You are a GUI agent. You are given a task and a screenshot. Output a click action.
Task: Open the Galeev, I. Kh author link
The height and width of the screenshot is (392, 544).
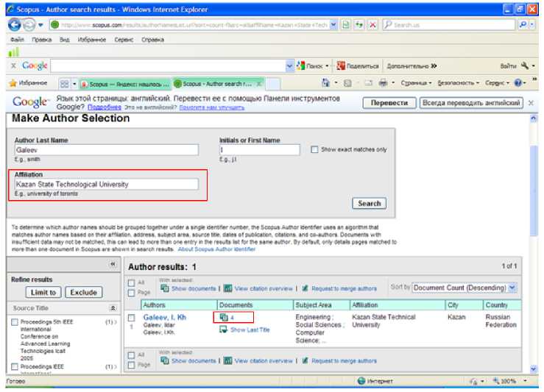[x=165, y=317]
